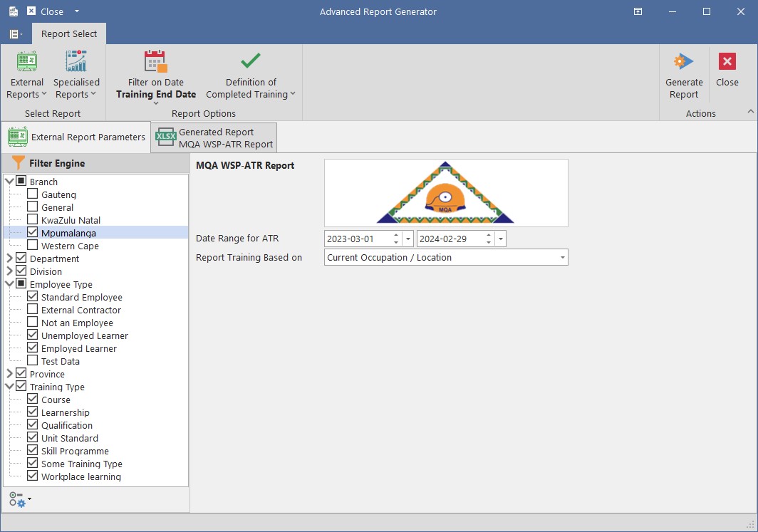The width and height of the screenshot is (758, 532).
Task: Click the red Close action icon
Action: click(x=727, y=62)
